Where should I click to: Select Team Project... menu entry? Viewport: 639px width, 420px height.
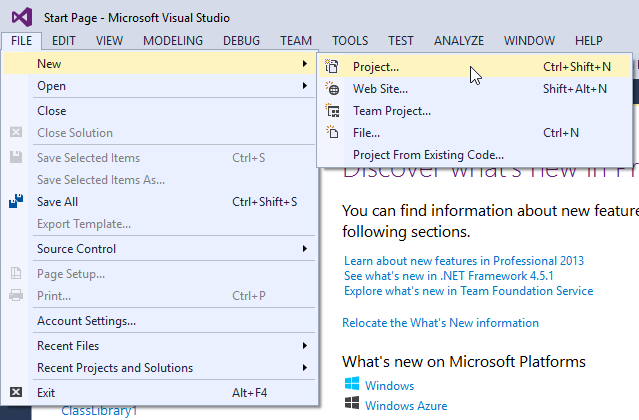click(475, 110)
